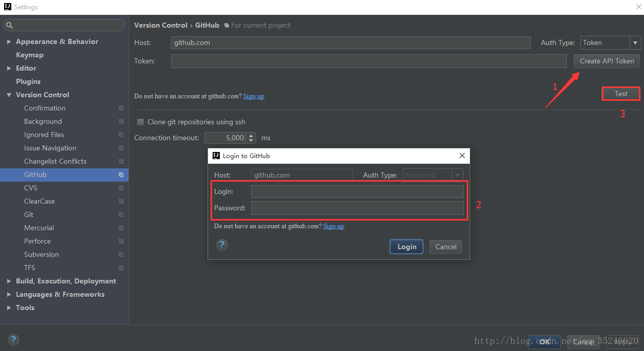Close the Login to GitHub dialog
The height and width of the screenshot is (351, 644).
(x=462, y=156)
